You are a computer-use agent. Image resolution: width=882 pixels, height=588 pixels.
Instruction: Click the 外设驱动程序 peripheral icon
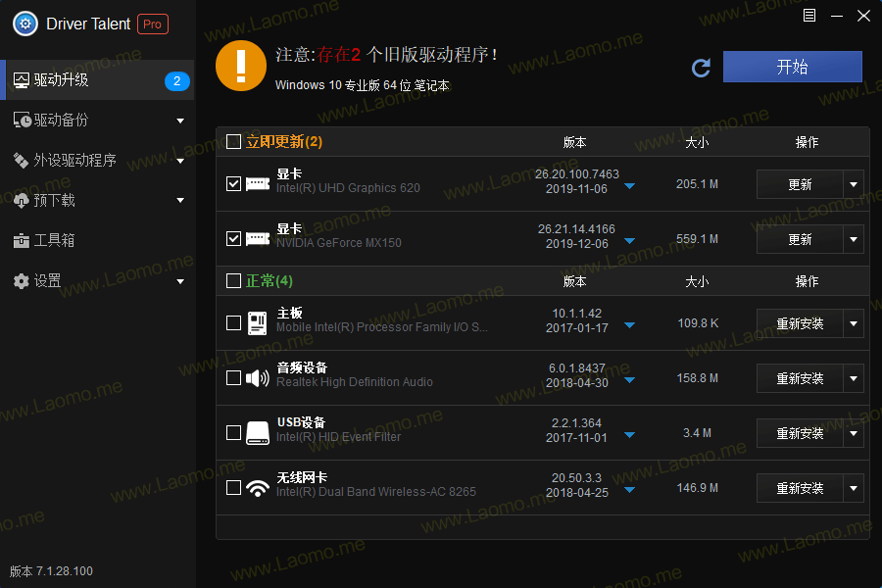21,161
